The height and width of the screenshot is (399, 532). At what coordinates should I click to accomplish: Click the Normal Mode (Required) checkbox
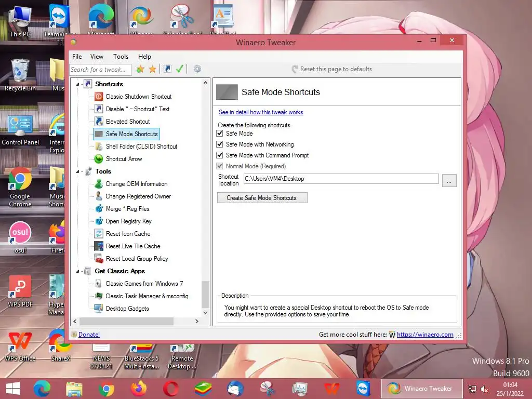click(220, 166)
